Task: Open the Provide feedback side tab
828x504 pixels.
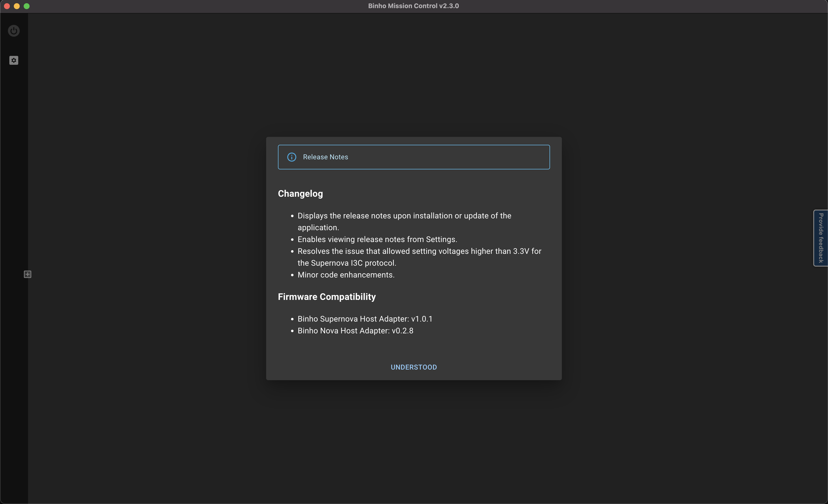Action: coord(821,238)
